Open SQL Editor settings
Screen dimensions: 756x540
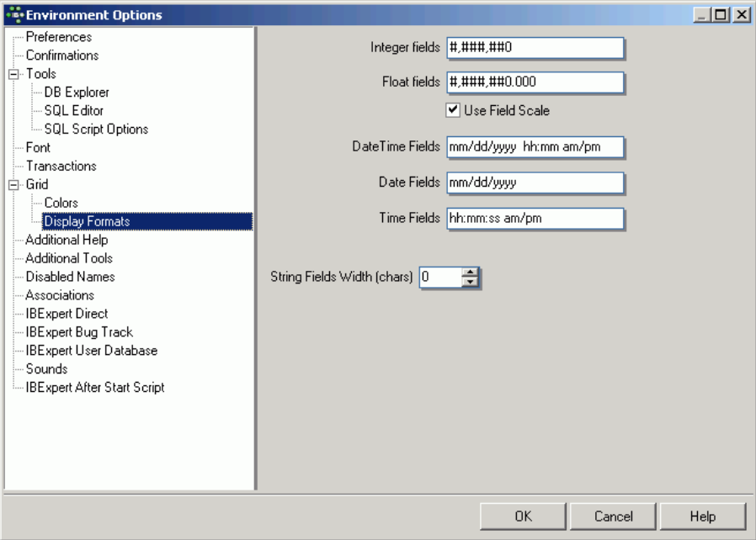click(x=74, y=111)
